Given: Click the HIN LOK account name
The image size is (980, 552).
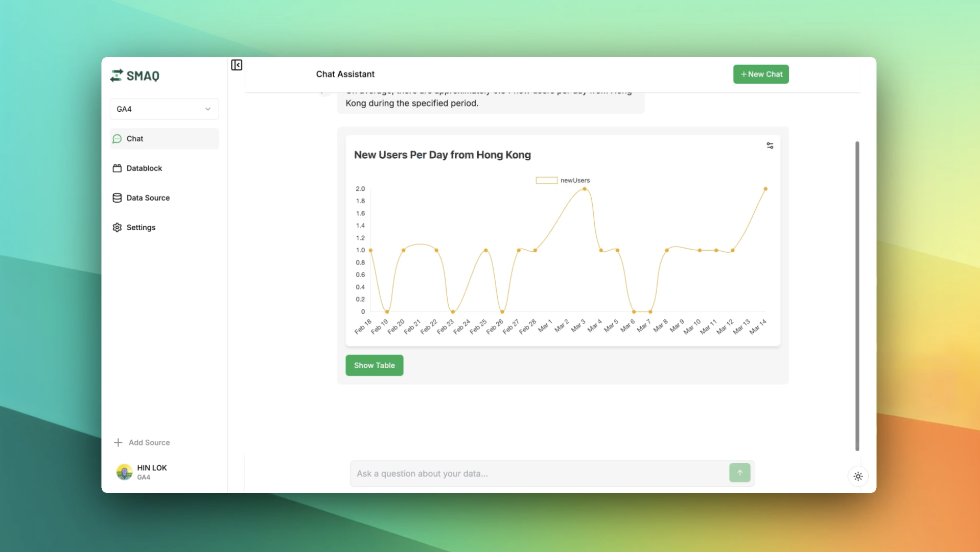Looking at the screenshot, I should point(152,468).
